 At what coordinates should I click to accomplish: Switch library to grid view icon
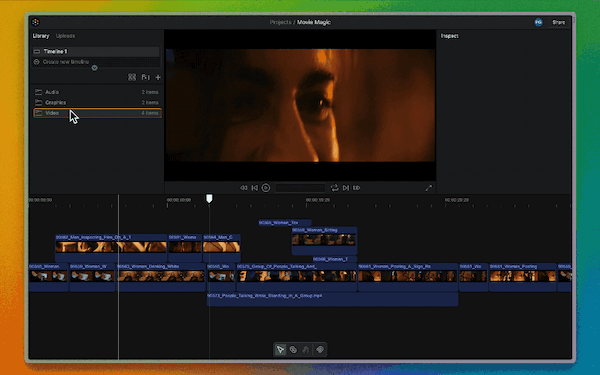(132, 77)
